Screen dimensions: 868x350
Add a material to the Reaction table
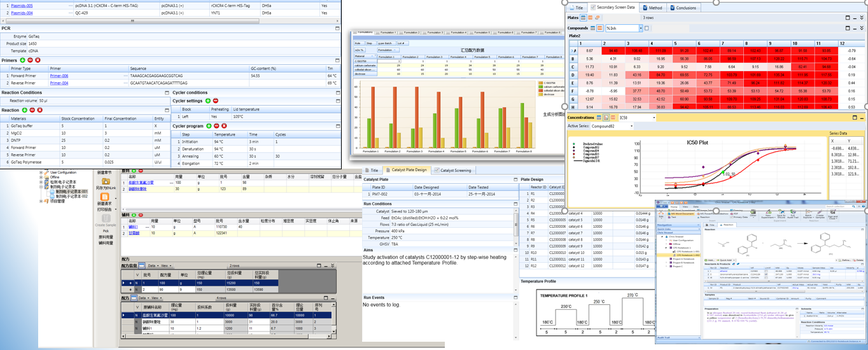pyautogui.click(x=25, y=110)
